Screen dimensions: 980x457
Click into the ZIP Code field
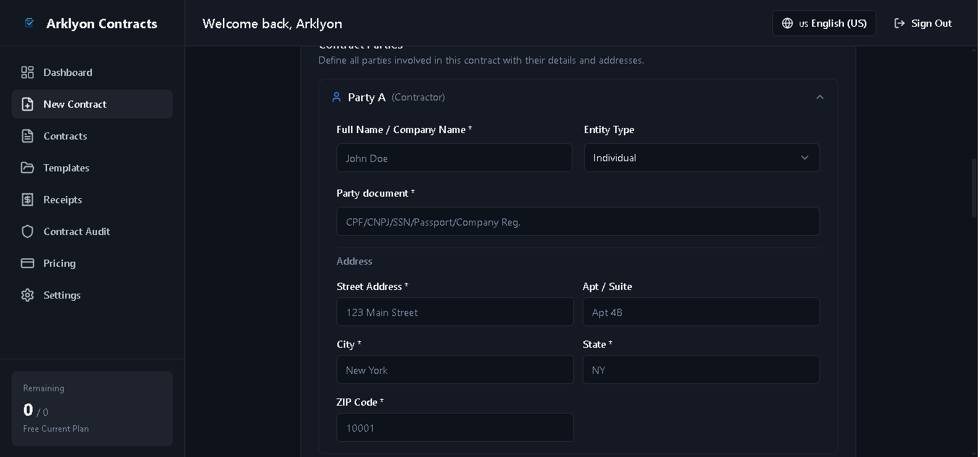[455, 427]
